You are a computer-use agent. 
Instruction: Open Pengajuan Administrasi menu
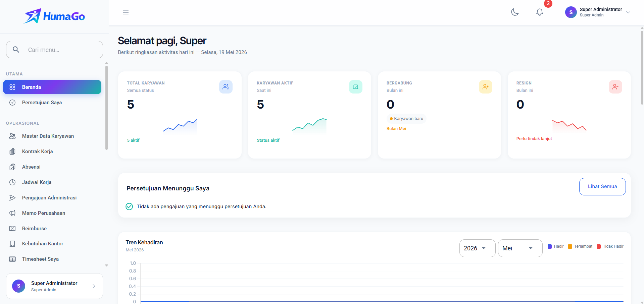pyautogui.click(x=52, y=198)
